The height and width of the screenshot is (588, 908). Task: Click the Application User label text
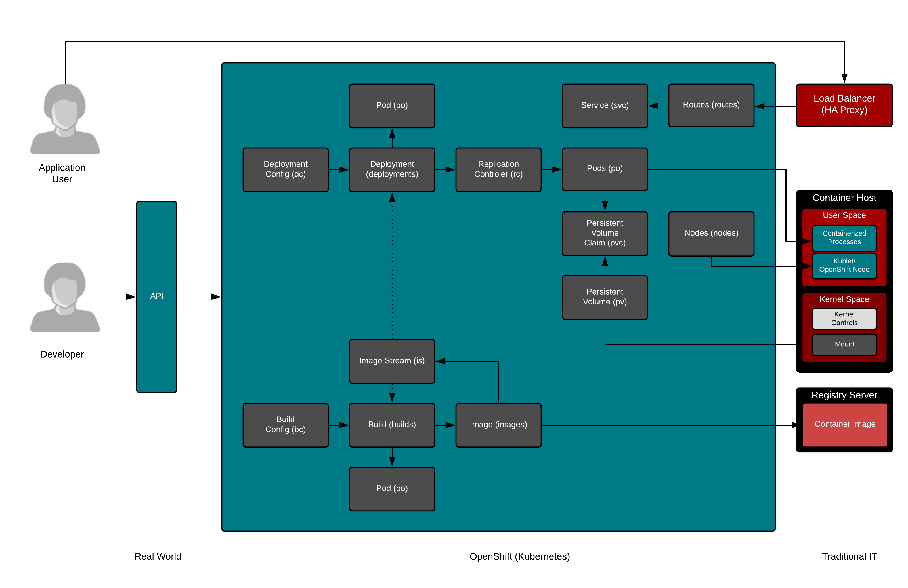click(x=62, y=173)
